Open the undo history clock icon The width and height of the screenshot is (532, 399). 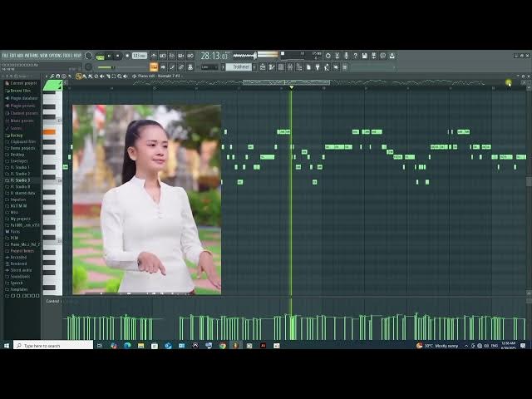[328, 56]
